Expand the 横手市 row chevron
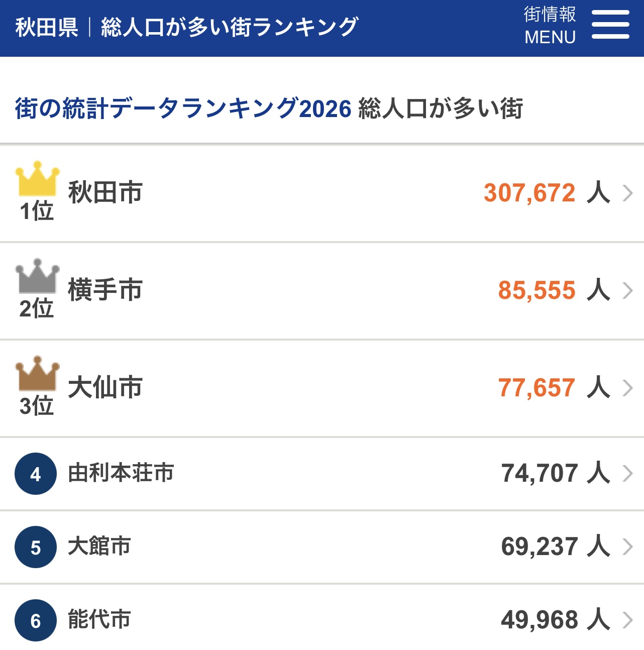This screenshot has height=650, width=644. pos(627,290)
